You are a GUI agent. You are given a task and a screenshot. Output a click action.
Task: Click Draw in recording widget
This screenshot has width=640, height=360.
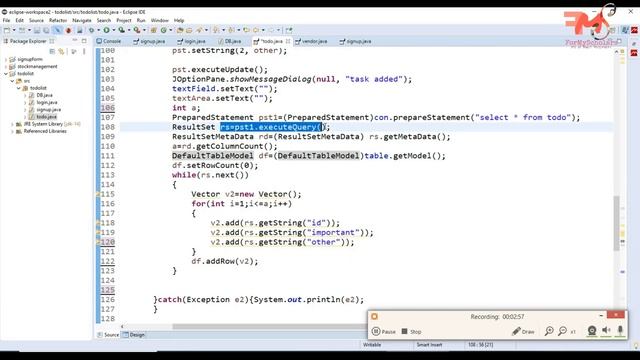[x=523, y=331]
